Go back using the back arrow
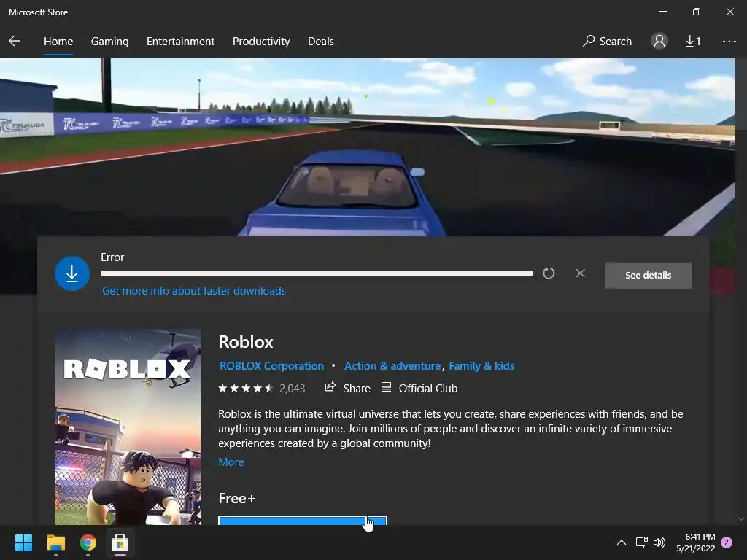This screenshot has width=747, height=560. tap(15, 41)
